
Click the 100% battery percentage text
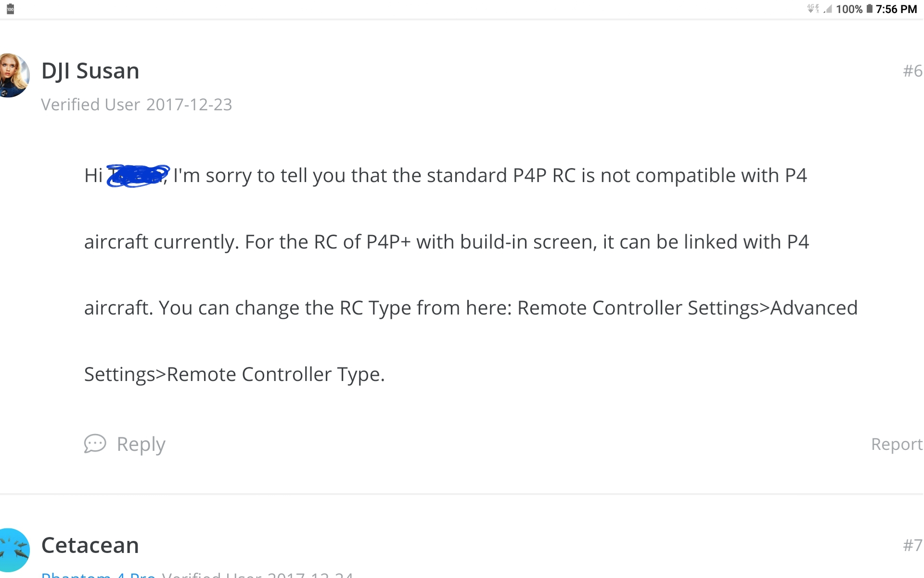(849, 9)
